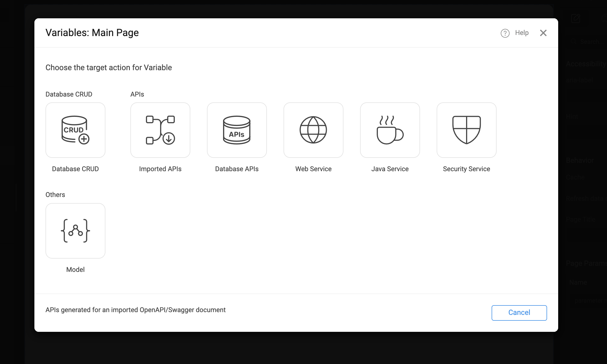Screen dimensions: 607x364
Task: Click the Java Service caption text
Action: (x=390, y=169)
